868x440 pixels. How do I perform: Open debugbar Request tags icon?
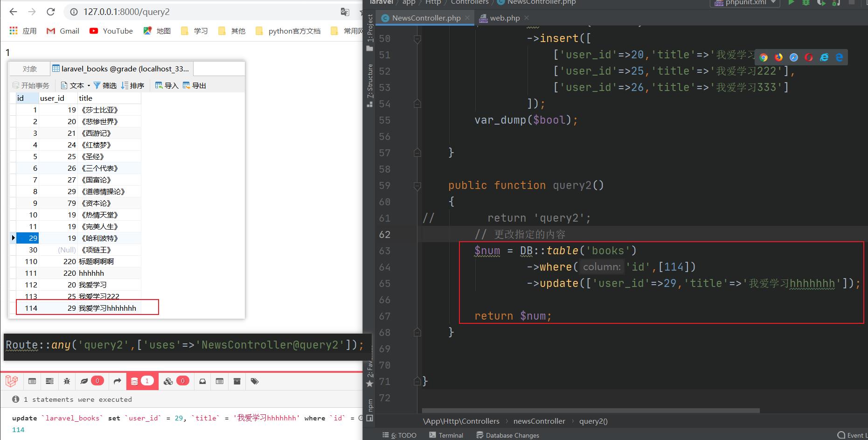pyautogui.click(x=255, y=381)
